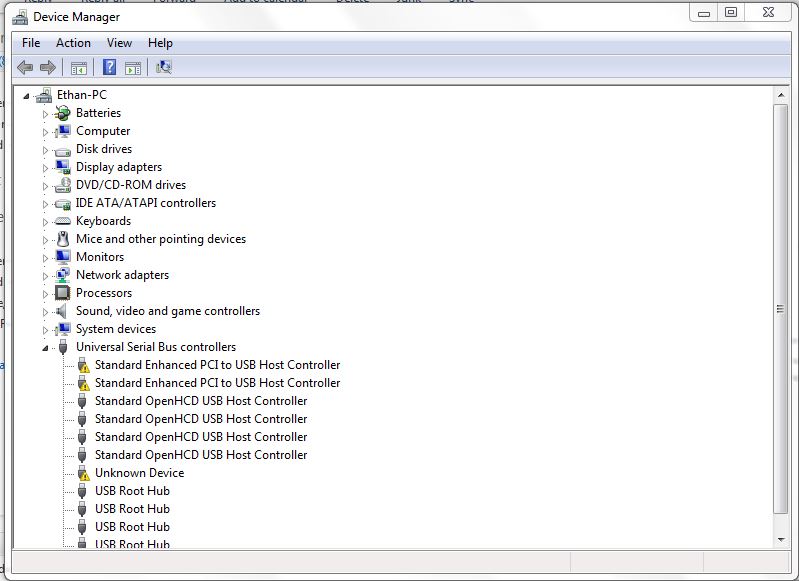Select the Unknown Device with warning icon
This screenshot has height=581, width=799.
coord(139,473)
